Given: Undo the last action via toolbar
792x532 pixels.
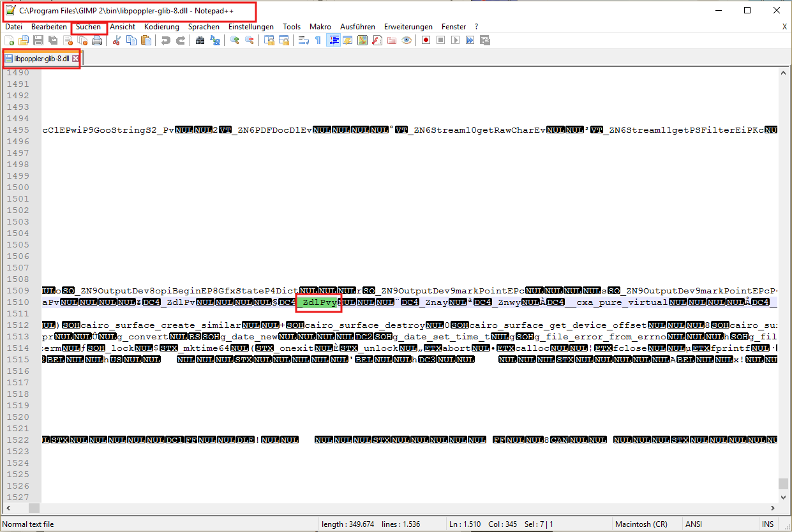Looking at the screenshot, I should tap(166, 40).
